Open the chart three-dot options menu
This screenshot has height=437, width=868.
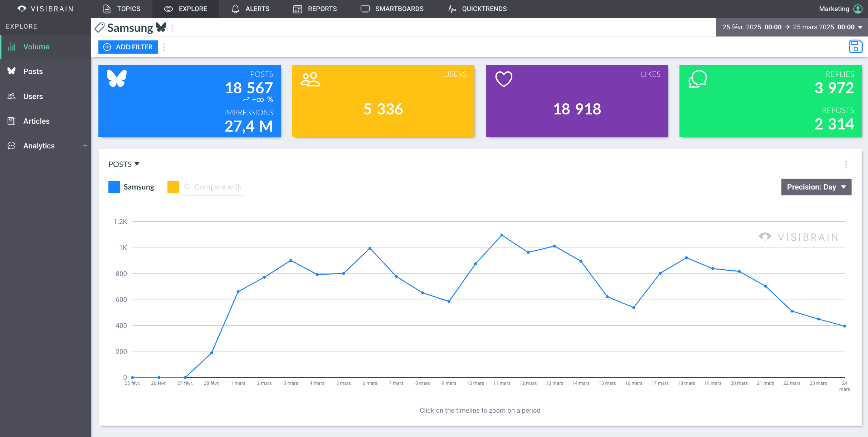point(846,165)
